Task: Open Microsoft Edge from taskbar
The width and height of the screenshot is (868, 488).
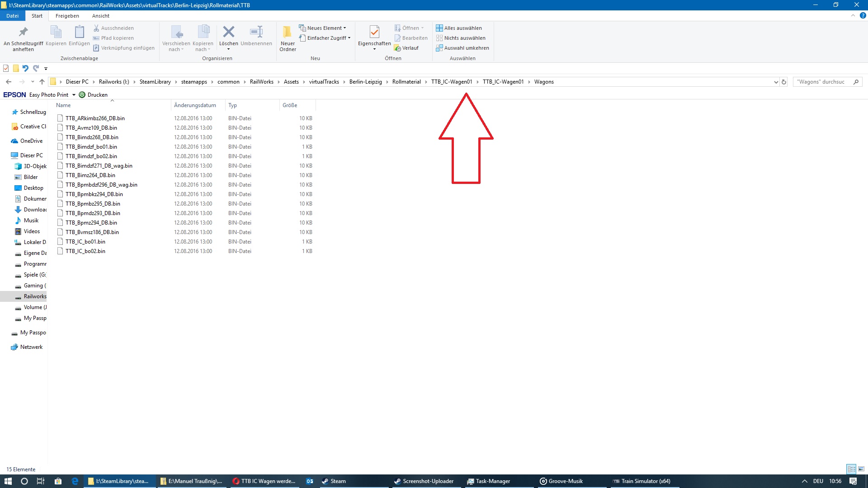Action: tap(75, 481)
